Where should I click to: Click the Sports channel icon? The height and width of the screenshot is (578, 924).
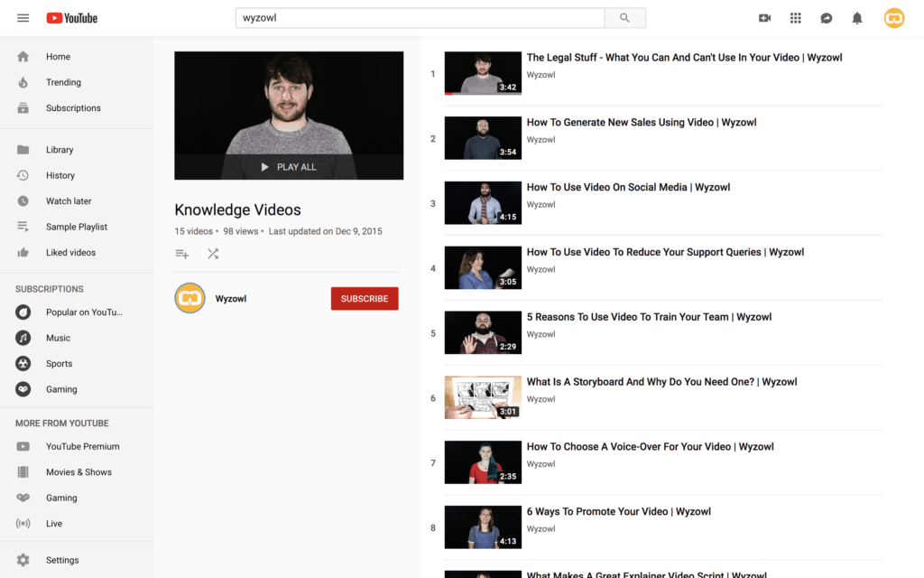[23, 363]
